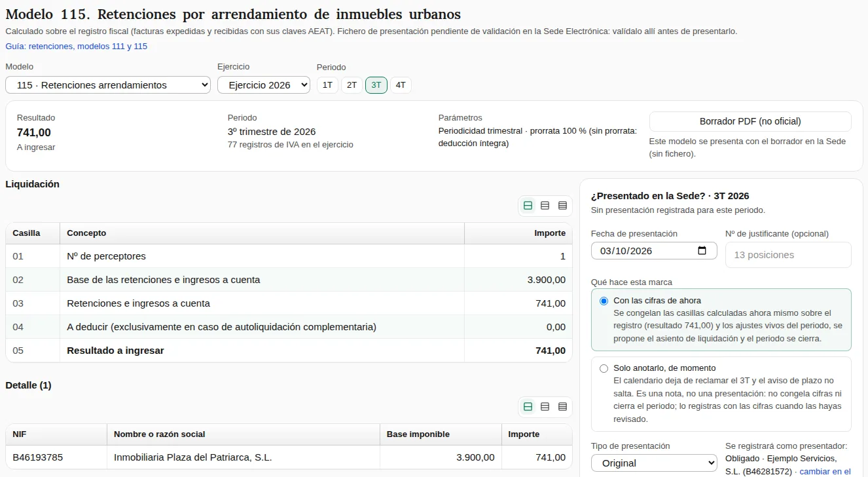
Task: Switch to period 4T
Action: (x=401, y=85)
